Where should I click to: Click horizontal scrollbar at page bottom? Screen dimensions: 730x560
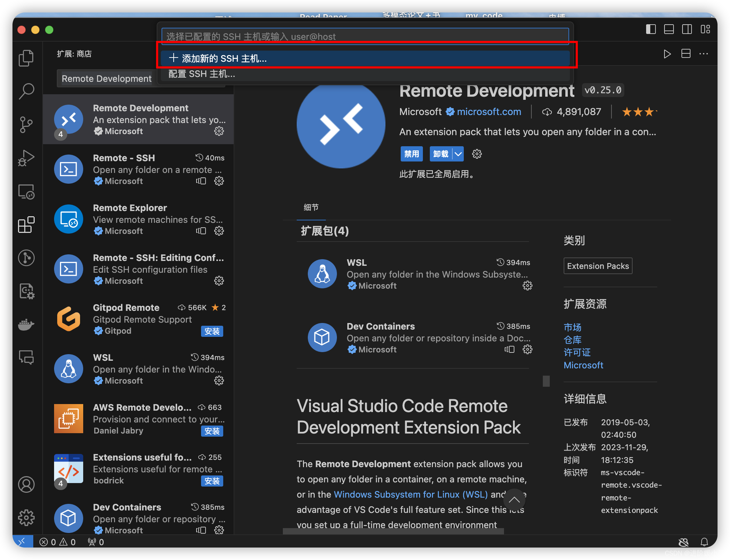(393, 531)
